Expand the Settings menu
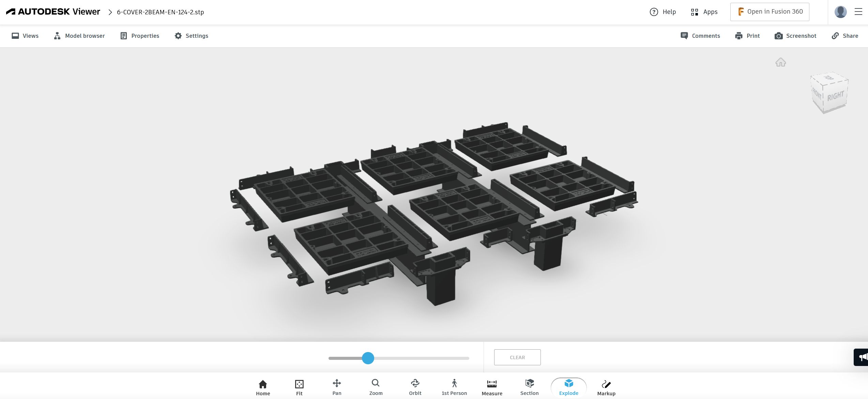This screenshot has width=868, height=399. click(x=191, y=36)
